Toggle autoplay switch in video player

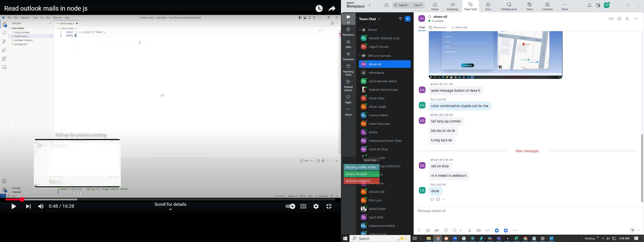[290, 206]
